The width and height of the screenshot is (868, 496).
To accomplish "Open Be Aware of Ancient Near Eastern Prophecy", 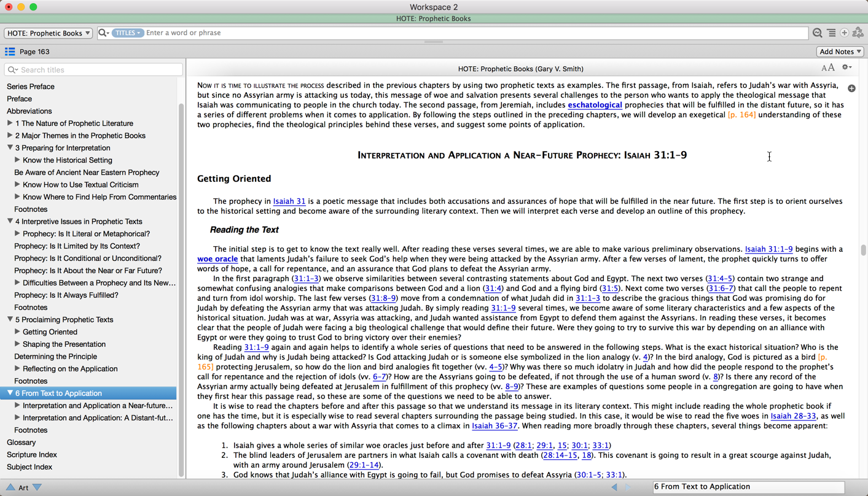I will (x=87, y=172).
